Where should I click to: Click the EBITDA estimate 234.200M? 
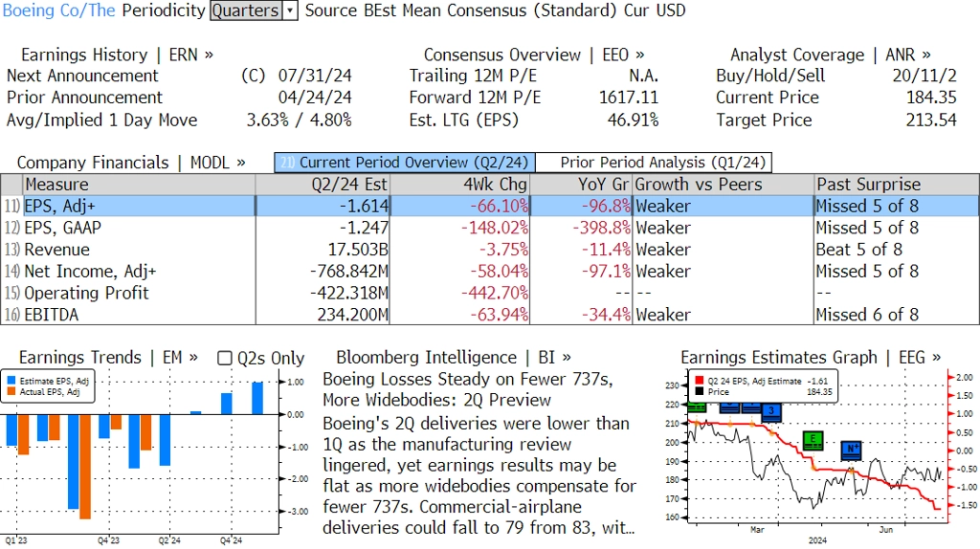352,315
